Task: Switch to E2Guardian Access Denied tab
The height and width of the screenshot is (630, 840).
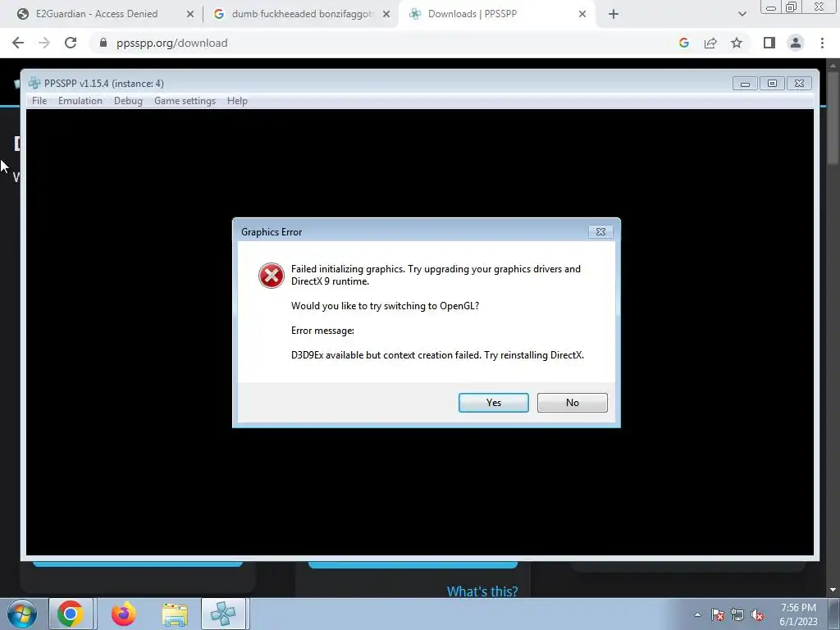Action: (x=97, y=14)
